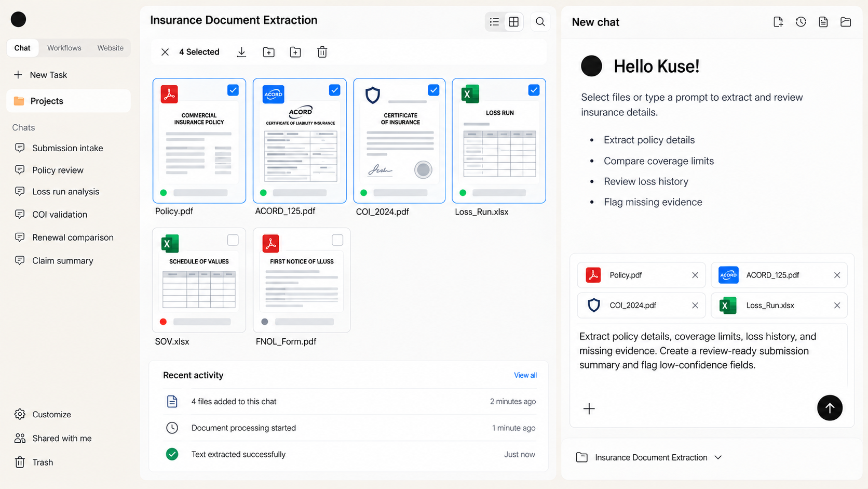Viewport: 868px width, 489px height.
Task: Open the Submission intake chat
Action: [59, 148]
